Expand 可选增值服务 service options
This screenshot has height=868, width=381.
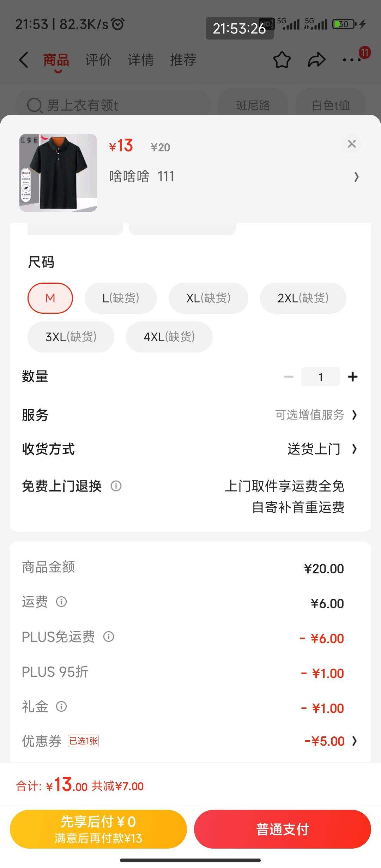316,415
